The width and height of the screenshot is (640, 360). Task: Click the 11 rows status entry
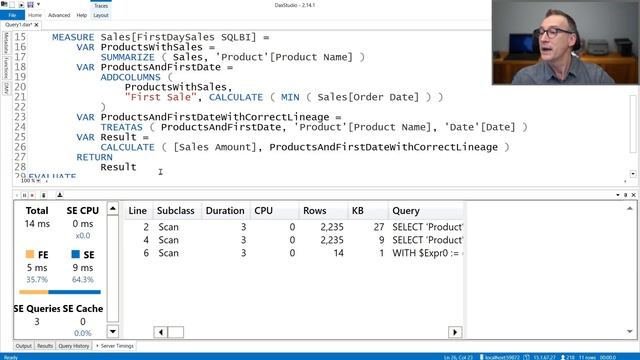(x=587, y=357)
